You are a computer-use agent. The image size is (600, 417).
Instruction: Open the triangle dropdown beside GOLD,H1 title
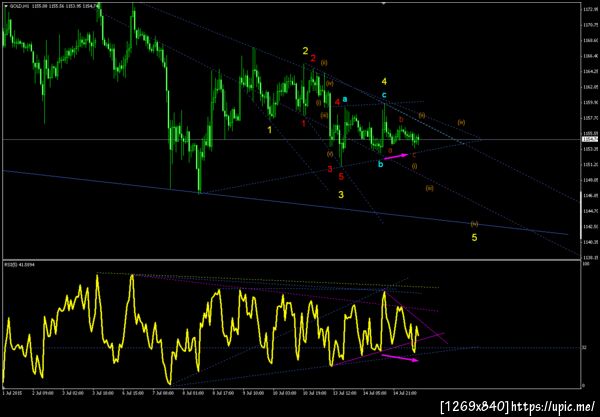point(5,7)
